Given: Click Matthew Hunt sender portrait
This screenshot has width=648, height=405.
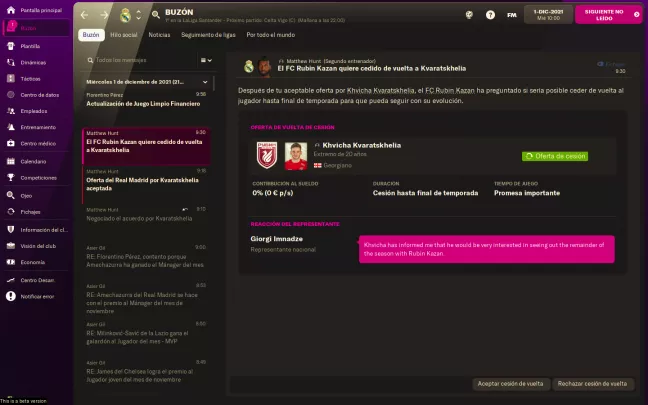Looking at the screenshot, I should pyautogui.click(x=265, y=67).
